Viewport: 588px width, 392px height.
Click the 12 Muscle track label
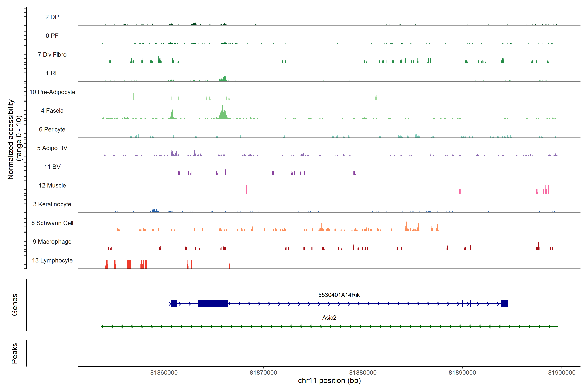point(52,186)
